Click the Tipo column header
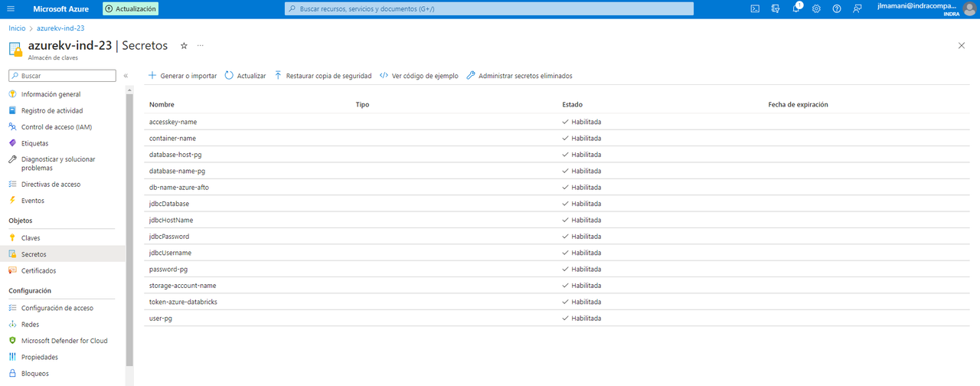This screenshot has height=386, width=980. (362, 105)
